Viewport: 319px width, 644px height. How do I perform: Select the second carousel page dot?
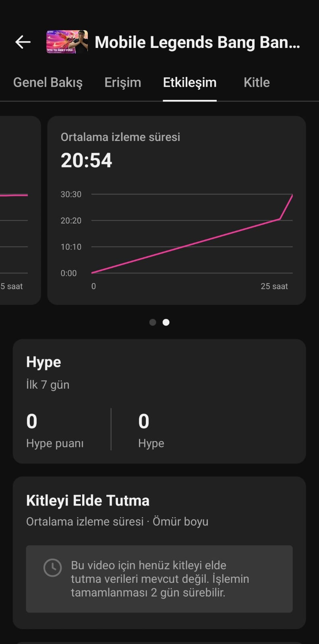tap(166, 322)
